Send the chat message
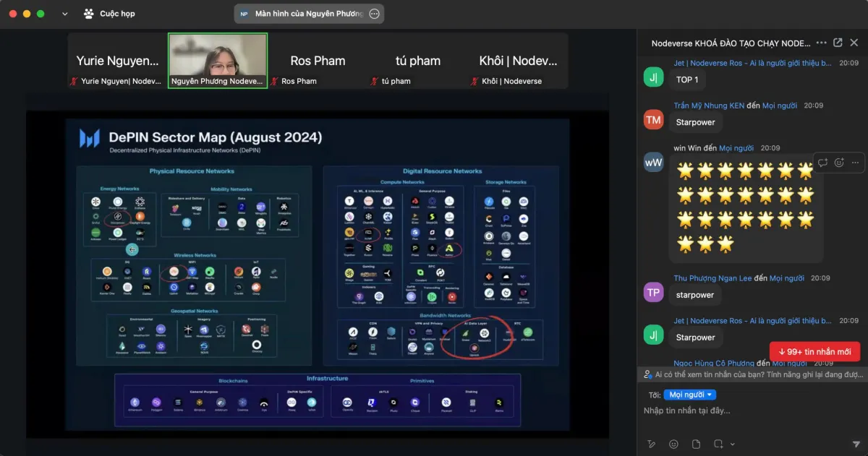The height and width of the screenshot is (456, 868). (856, 444)
